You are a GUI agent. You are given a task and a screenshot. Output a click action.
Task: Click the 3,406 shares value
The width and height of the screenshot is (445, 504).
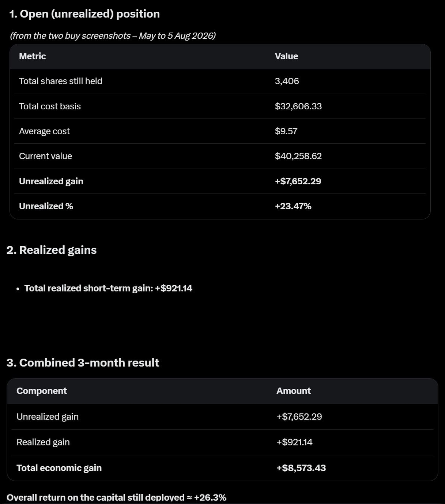pyautogui.click(x=287, y=81)
